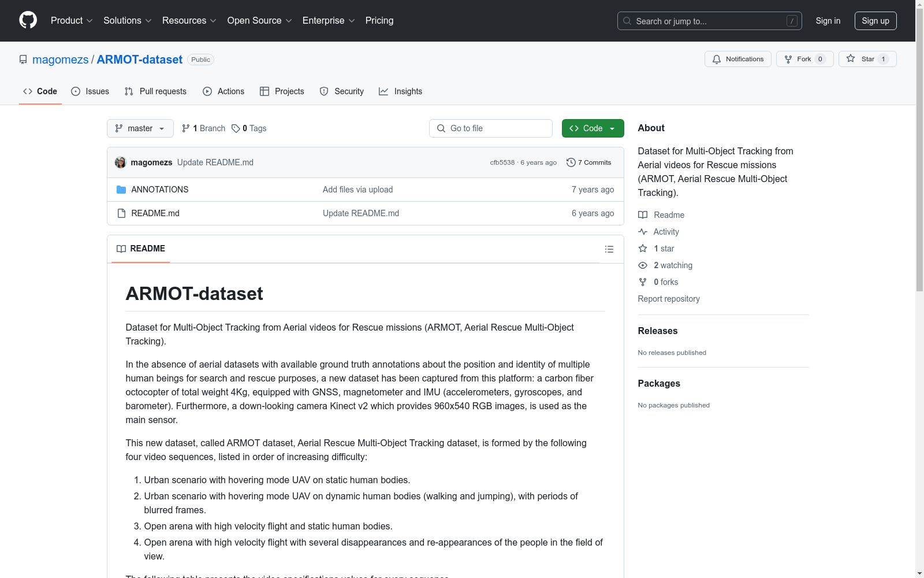The width and height of the screenshot is (924, 578).
Task: Click Sign in
Action: click(828, 21)
